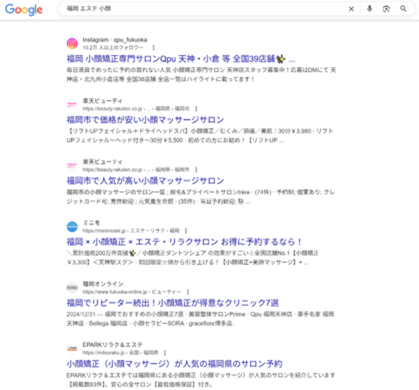Image resolution: width=419 pixels, height=390 pixels.
Task: Click the minimodel.jp URL breadcrumb
Action: [x=131, y=231]
